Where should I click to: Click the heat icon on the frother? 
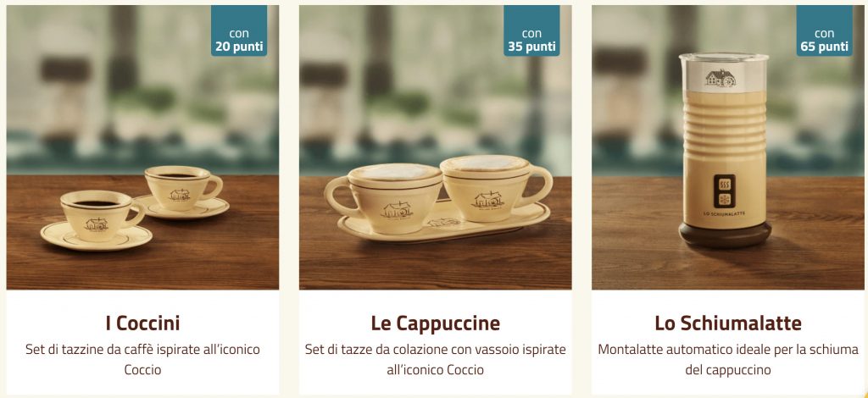724,183
